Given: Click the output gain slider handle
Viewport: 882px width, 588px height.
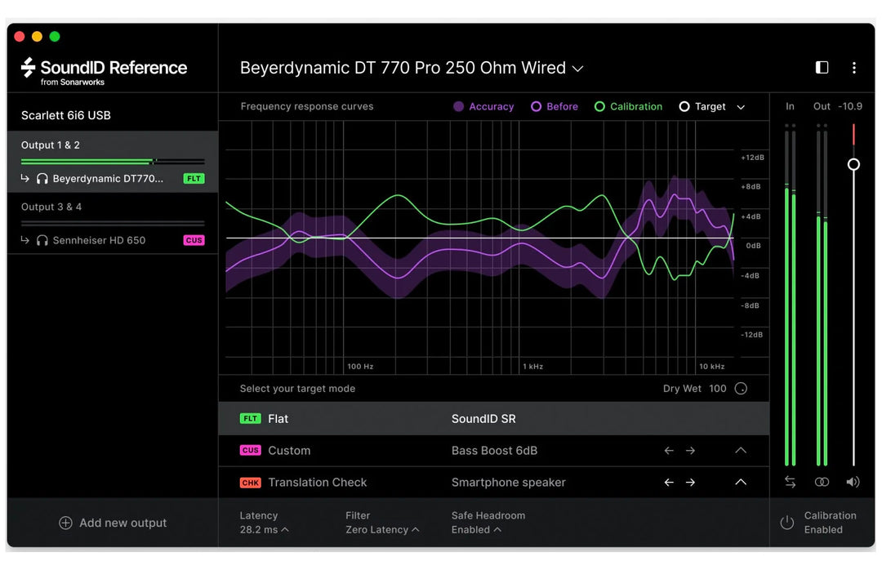Looking at the screenshot, I should coord(853,164).
